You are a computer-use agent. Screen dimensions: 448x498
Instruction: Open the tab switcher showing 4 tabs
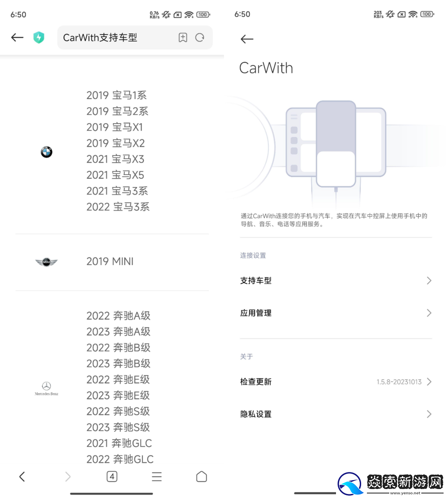pyautogui.click(x=112, y=476)
